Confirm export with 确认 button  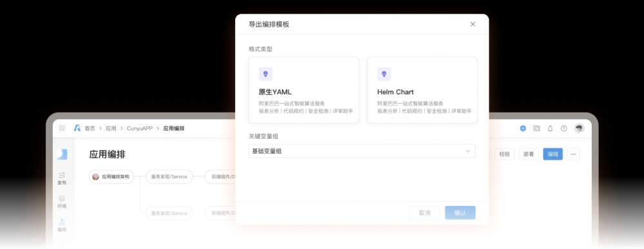[460, 213]
